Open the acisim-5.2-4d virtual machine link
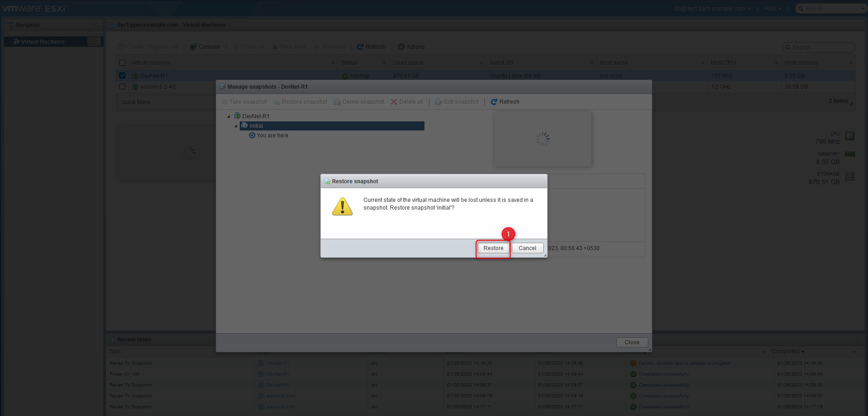 tap(158, 87)
